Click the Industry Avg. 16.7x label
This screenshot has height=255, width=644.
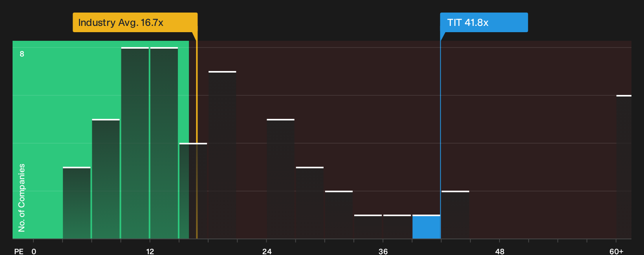[135, 22]
